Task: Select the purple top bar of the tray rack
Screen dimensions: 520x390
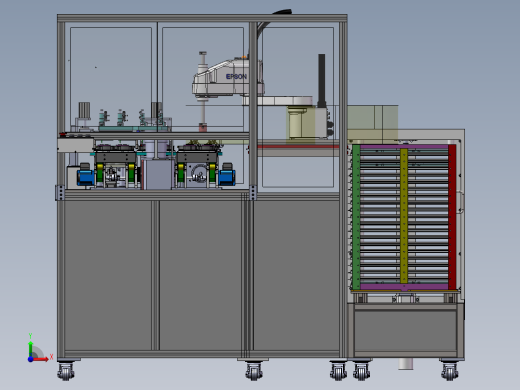Action: click(404, 146)
